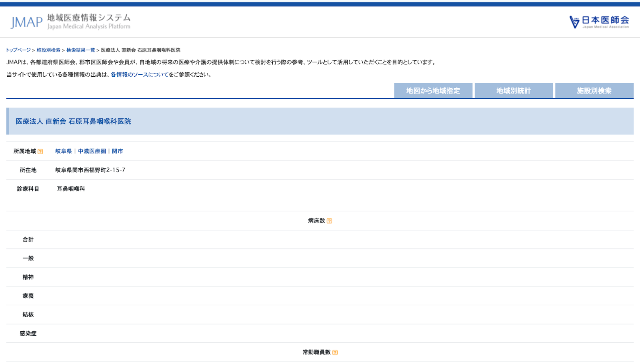Return to 検索結果一覧 via breadcrumb
The image size is (640, 364).
pyautogui.click(x=80, y=50)
